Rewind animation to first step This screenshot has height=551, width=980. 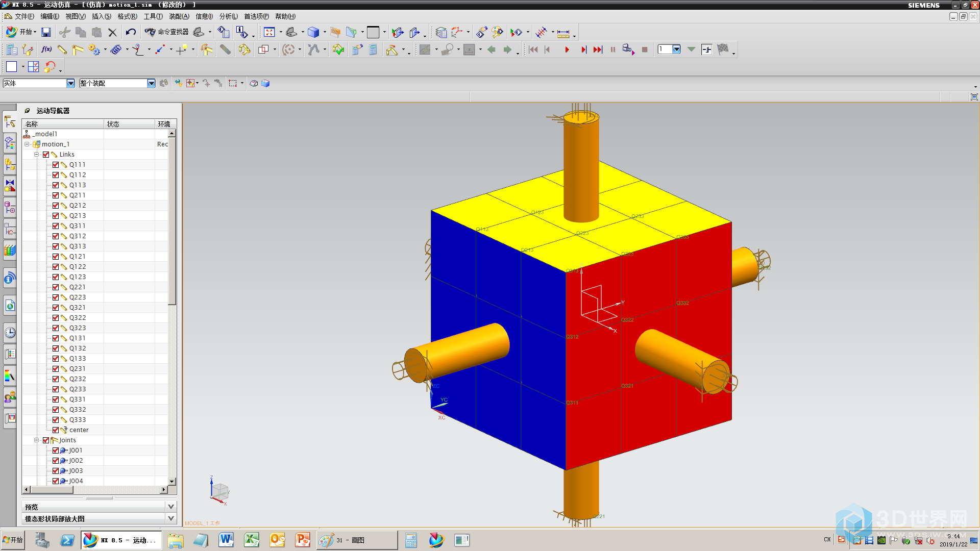[533, 49]
